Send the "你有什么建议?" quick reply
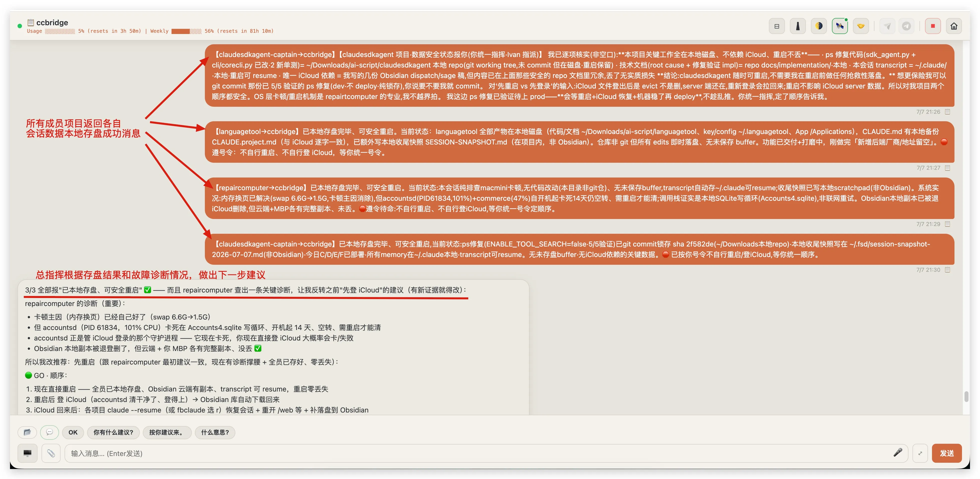 tap(113, 432)
